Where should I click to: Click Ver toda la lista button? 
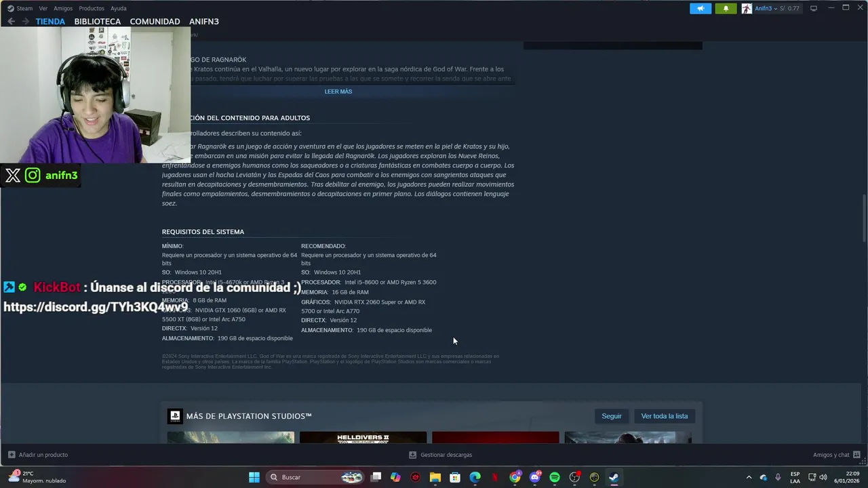[665, 416]
